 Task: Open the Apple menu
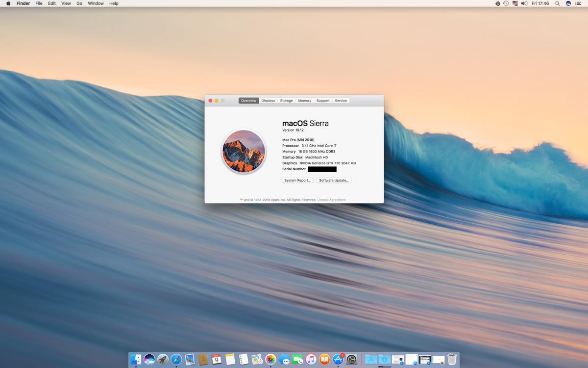coord(8,3)
